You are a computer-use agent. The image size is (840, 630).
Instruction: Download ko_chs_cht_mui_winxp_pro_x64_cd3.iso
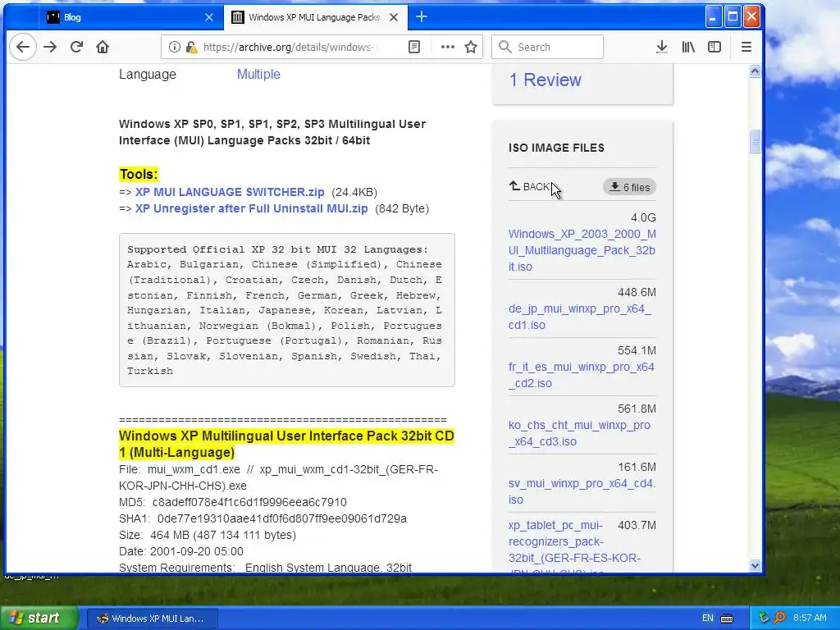[579, 433]
